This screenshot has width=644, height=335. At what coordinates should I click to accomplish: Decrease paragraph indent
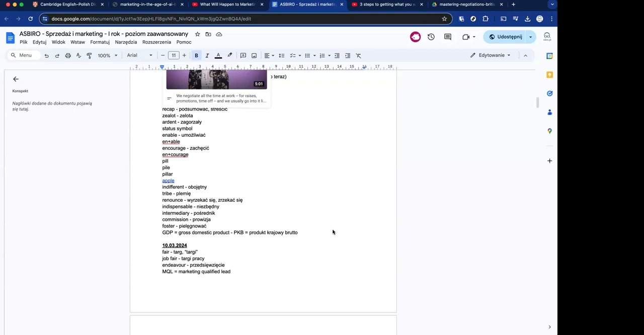pyautogui.click(x=337, y=55)
